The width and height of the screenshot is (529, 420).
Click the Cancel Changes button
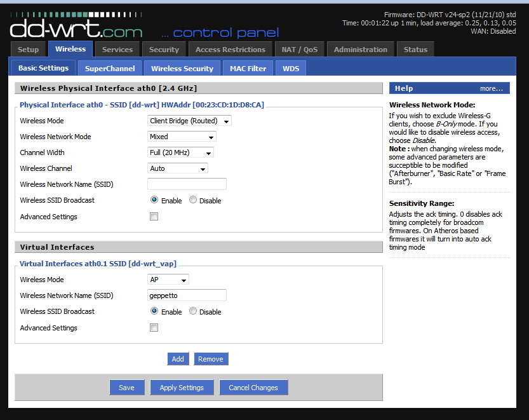coord(253,387)
